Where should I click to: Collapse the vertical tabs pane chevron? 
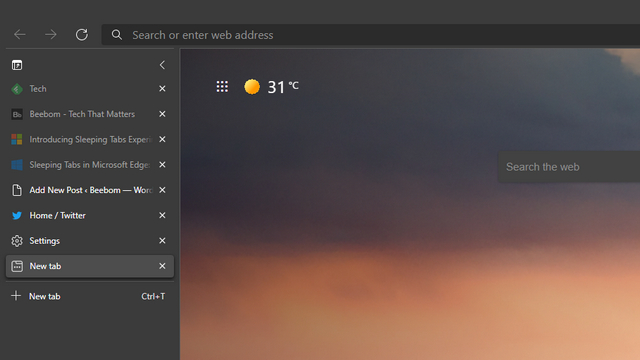point(162,65)
